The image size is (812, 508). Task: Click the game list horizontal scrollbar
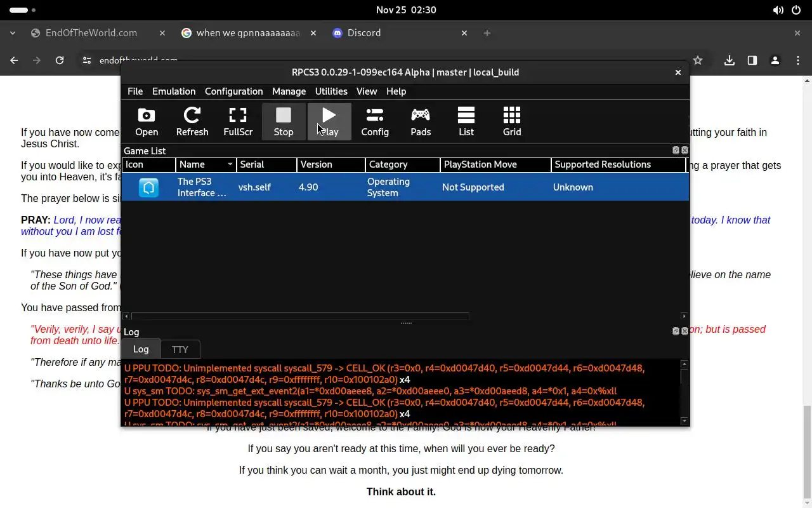pyautogui.click(x=299, y=316)
